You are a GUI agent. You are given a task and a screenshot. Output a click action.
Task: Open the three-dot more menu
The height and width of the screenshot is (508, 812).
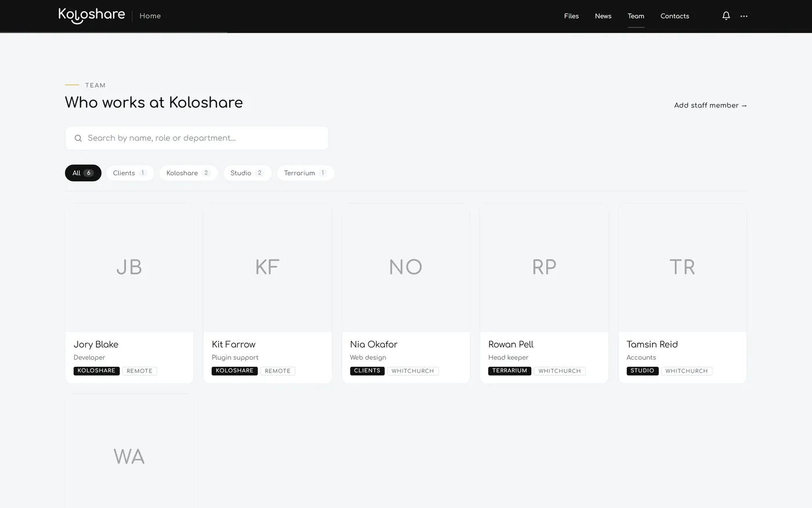point(744,16)
